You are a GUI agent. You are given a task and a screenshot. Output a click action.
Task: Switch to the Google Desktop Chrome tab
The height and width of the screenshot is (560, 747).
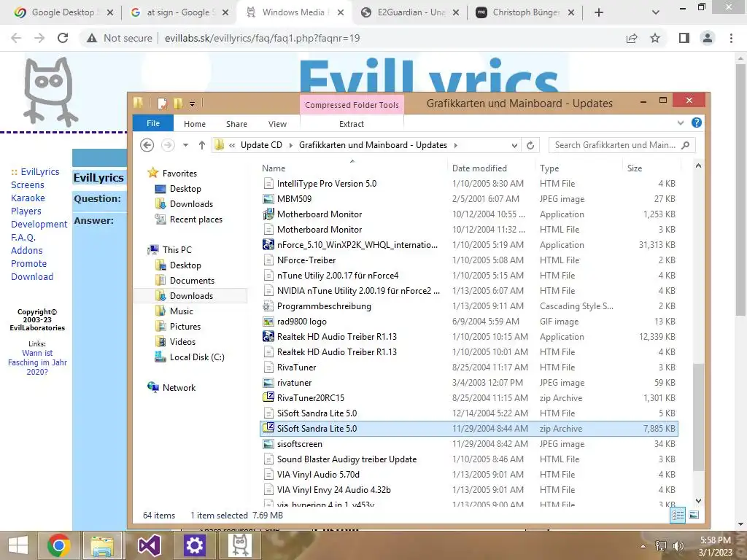(63, 12)
